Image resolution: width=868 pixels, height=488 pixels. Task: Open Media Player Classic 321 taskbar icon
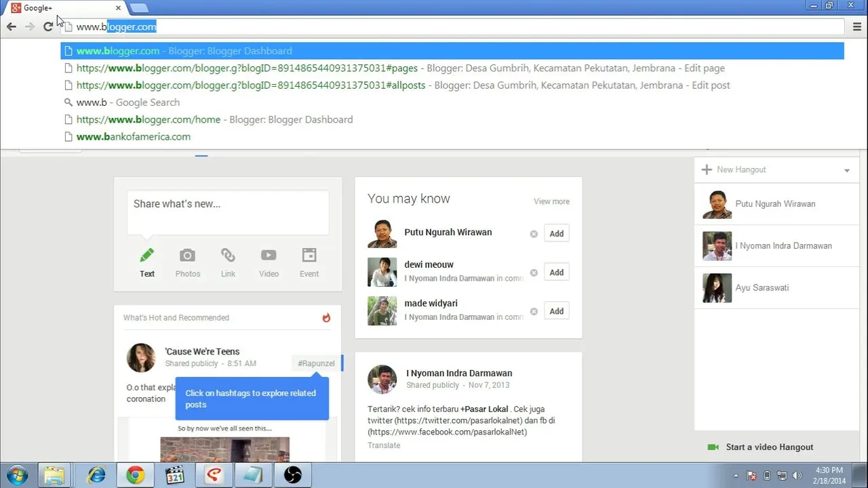pyautogui.click(x=175, y=475)
